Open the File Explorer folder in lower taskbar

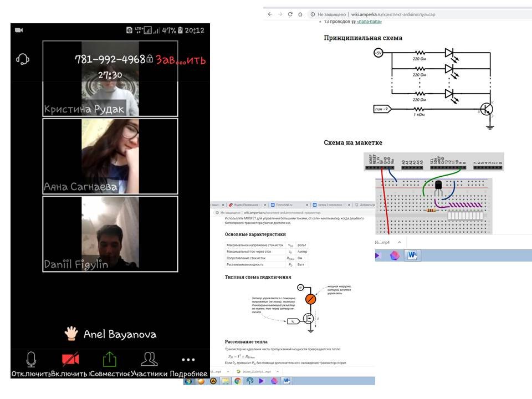click(226, 381)
